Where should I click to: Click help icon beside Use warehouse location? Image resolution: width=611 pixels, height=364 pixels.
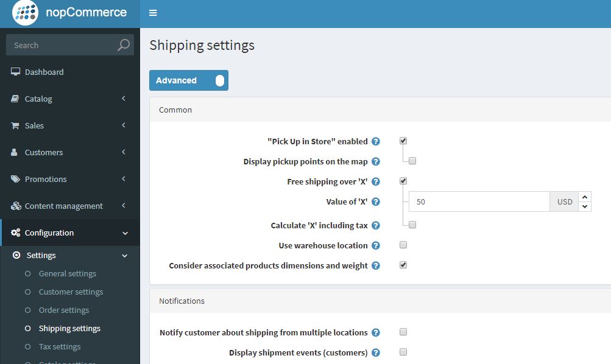click(376, 245)
